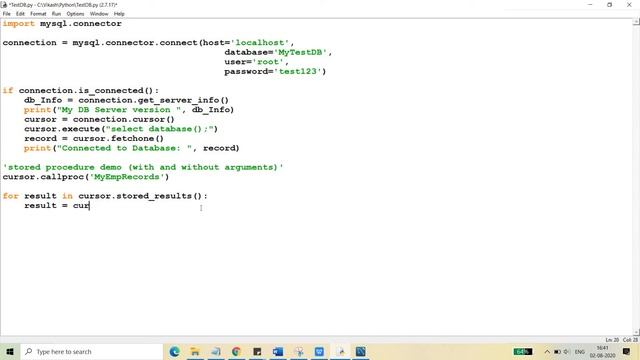
Task: Open the notepad-style app in taskbar
Action: tap(216, 351)
